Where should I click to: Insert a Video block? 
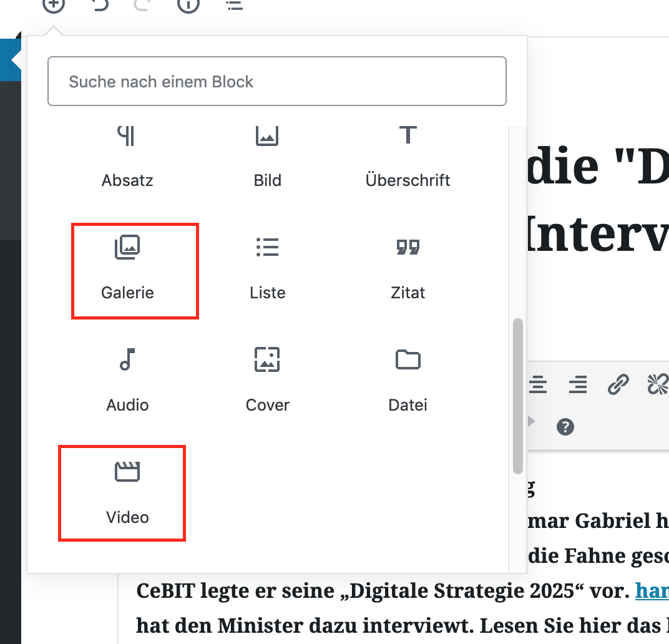click(127, 493)
